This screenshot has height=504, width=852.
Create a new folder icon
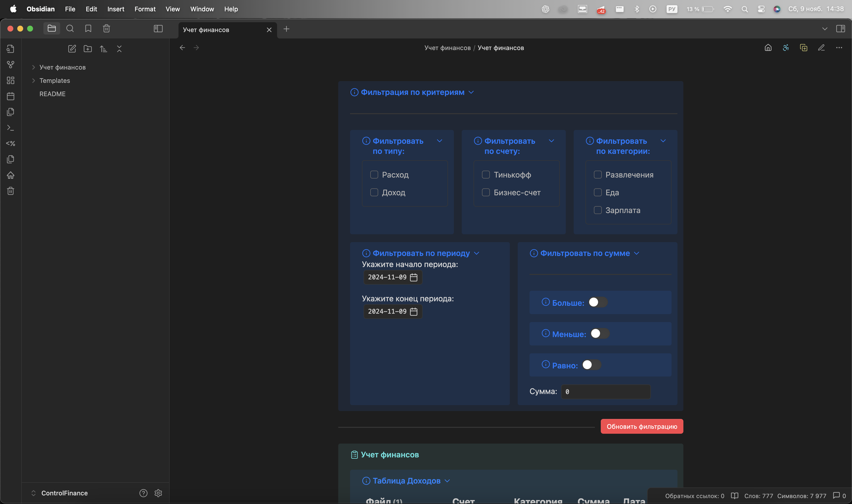click(x=88, y=49)
